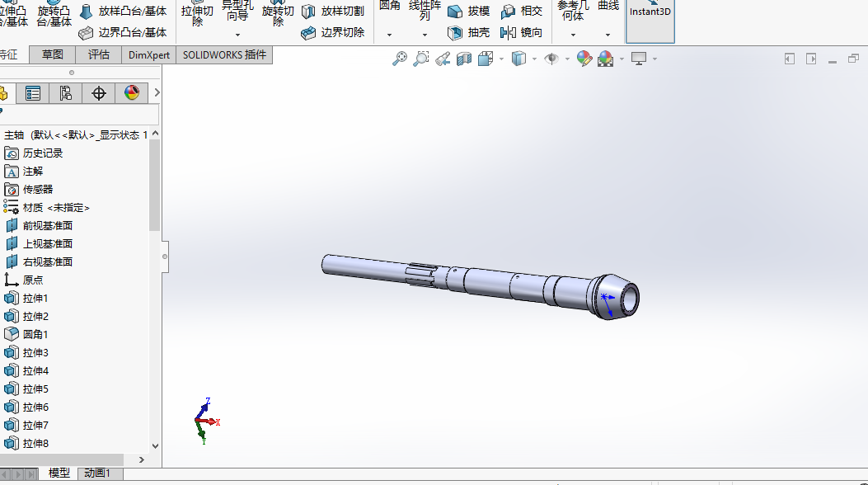Image resolution: width=868 pixels, height=485 pixels.
Task: Open the Display Style icon
Action: [x=518, y=59]
